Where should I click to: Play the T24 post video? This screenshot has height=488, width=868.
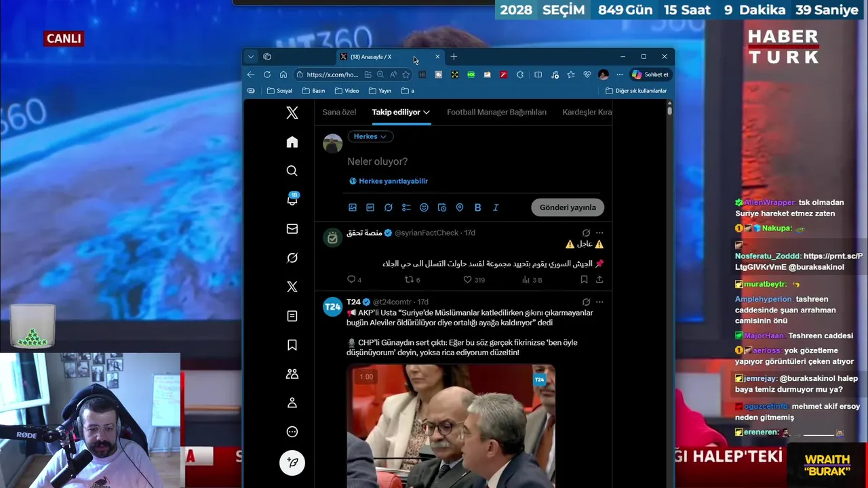pyautogui.click(x=451, y=426)
